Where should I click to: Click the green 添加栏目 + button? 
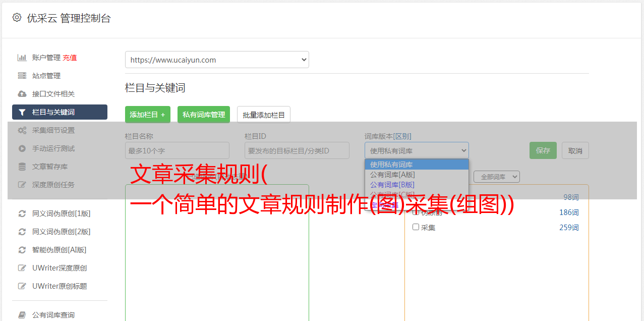pyautogui.click(x=148, y=115)
